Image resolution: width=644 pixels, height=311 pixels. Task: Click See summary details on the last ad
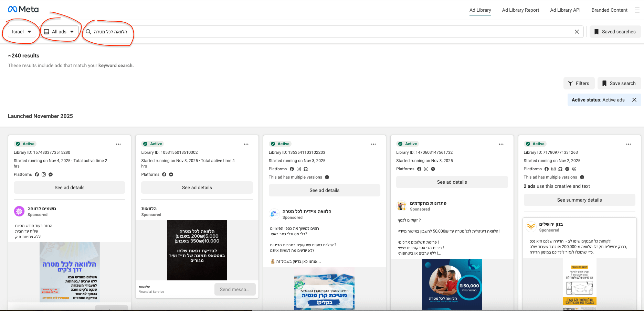579,200
